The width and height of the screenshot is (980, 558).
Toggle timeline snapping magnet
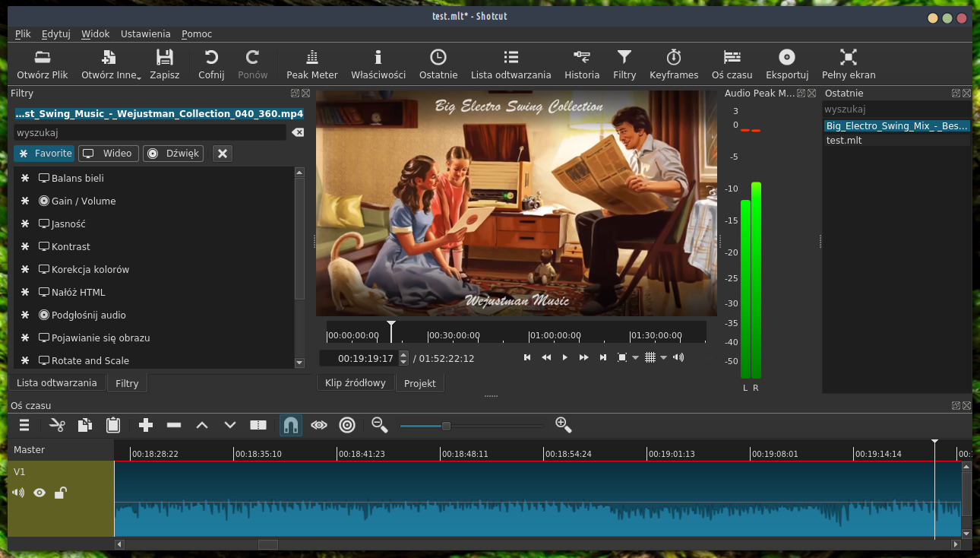pyautogui.click(x=290, y=426)
